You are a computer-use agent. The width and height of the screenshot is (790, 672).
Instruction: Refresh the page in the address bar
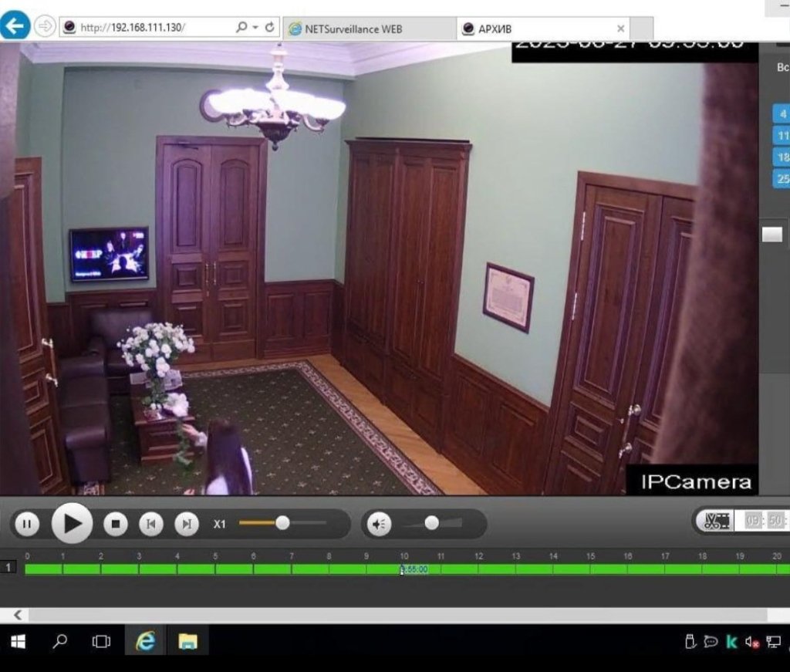coord(270,27)
